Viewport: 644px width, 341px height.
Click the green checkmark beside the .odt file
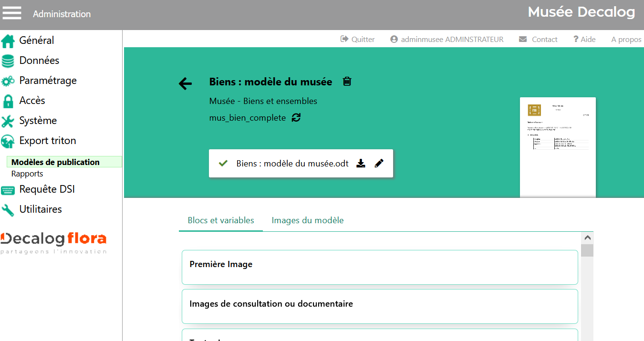tap(223, 164)
